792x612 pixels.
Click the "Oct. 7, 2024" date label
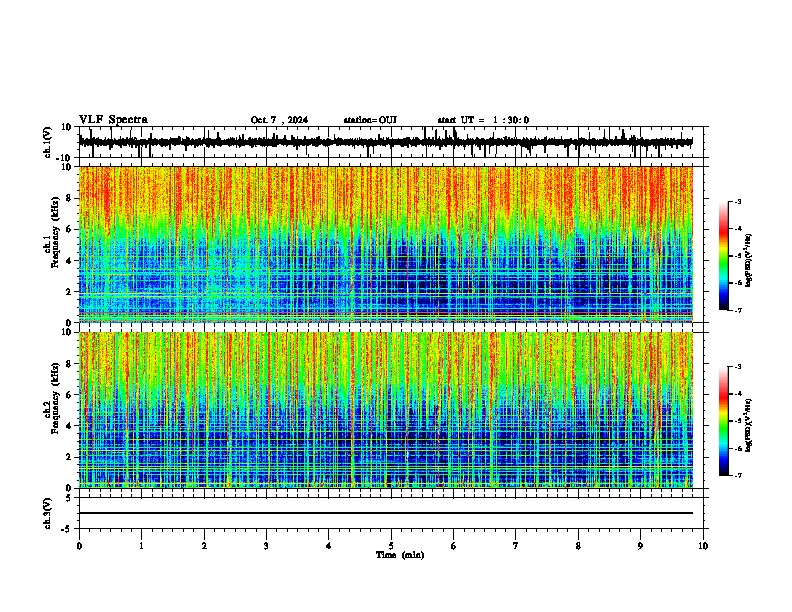(x=279, y=120)
